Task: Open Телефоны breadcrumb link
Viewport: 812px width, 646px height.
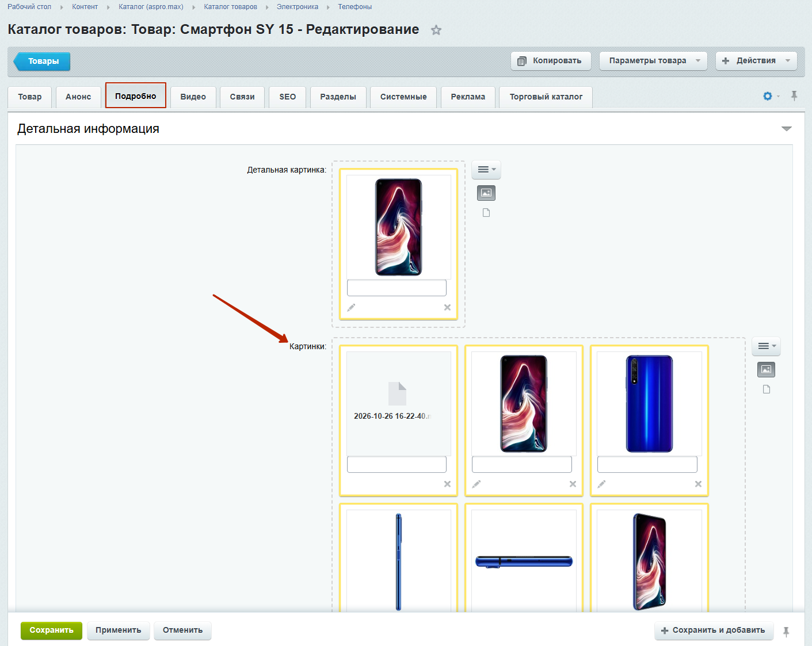Action: pos(355,7)
